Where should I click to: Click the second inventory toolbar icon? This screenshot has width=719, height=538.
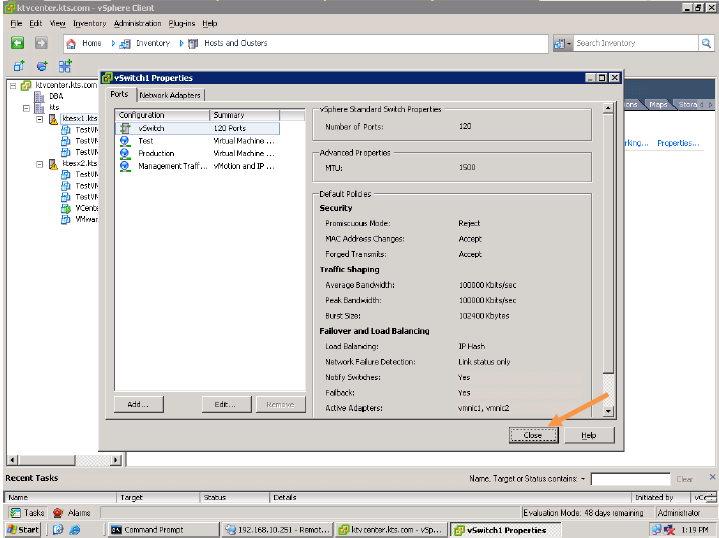coord(42,66)
